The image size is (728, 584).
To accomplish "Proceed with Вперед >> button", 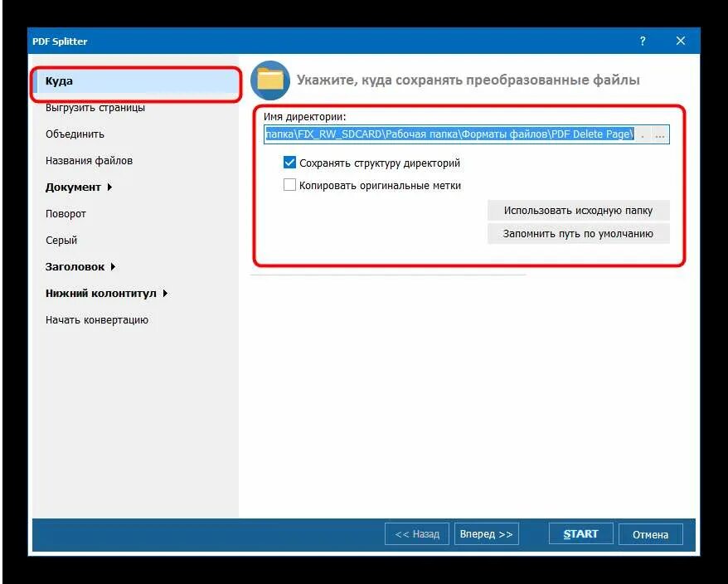I will [486, 534].
